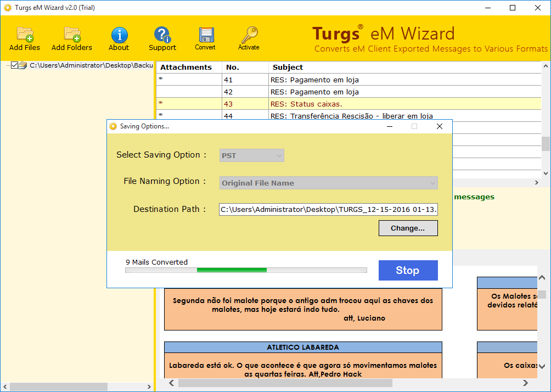Click the No. column header
The image size is (551, 392).
(245, 67)
